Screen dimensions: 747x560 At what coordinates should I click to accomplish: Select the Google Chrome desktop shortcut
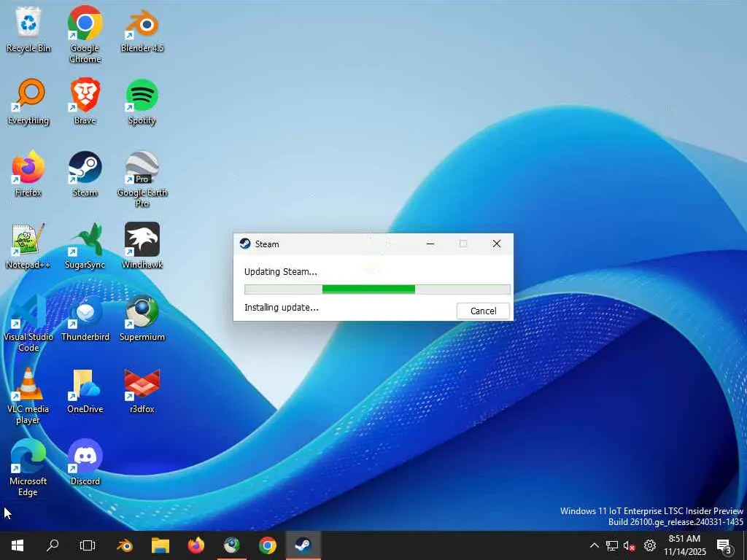click(85, 34)
